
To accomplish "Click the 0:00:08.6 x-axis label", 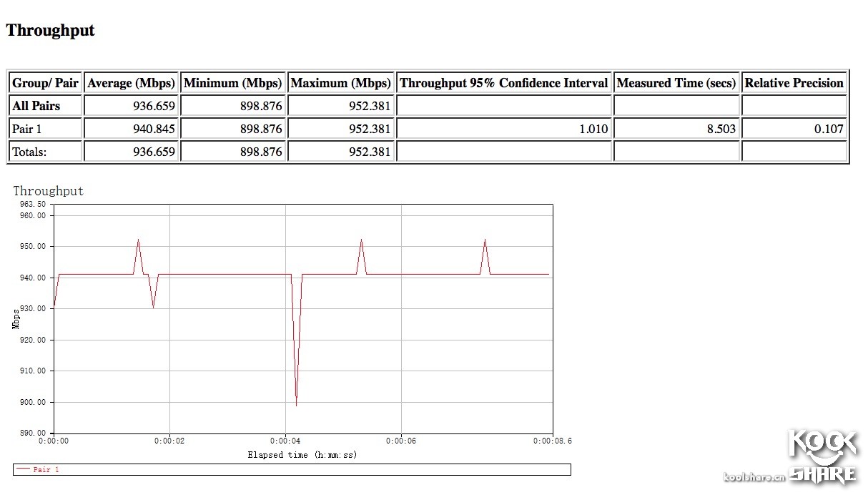I will pos(552,441).
